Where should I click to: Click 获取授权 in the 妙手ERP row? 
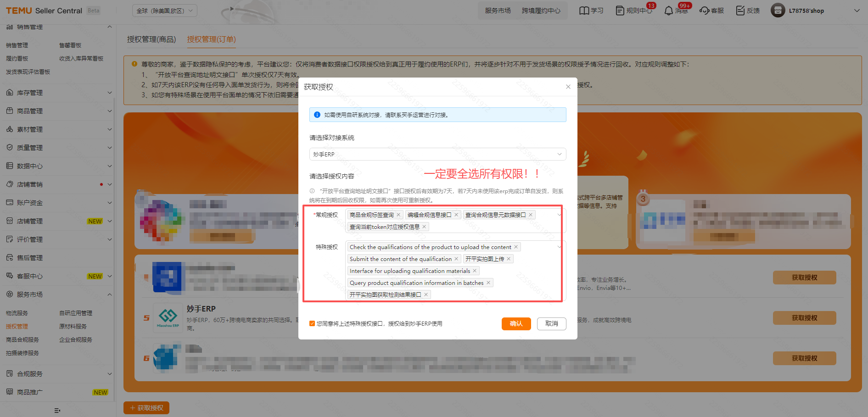[x=804, y=318]
